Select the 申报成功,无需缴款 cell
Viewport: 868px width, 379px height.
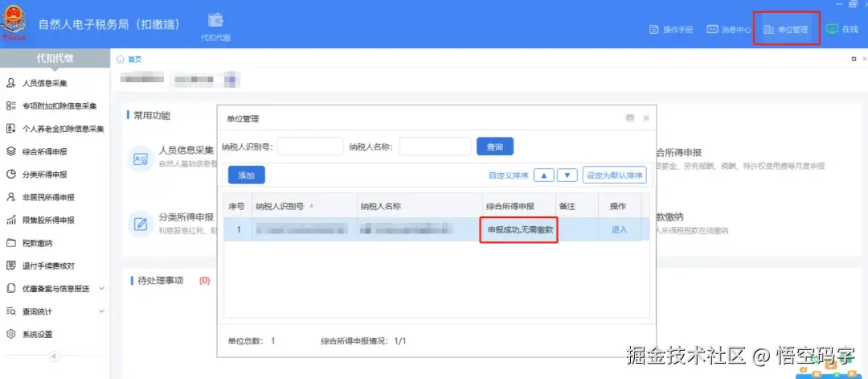[518, 229]
